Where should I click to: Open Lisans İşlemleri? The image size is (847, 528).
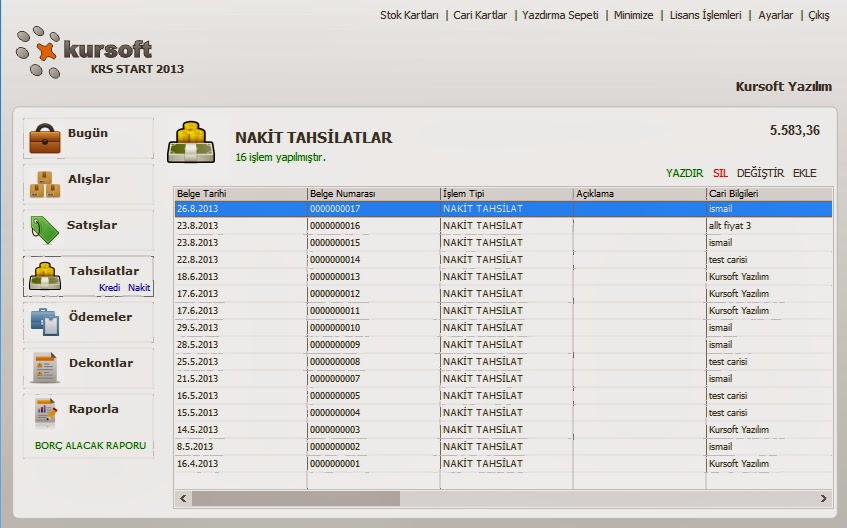coord(705,15)
